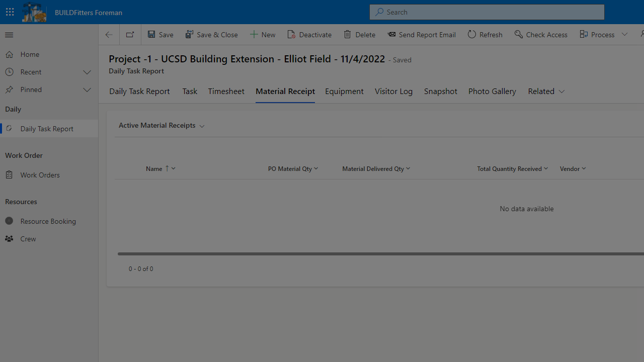
Task: Open Crew in sidebar
Action: (x=49, y=239)
